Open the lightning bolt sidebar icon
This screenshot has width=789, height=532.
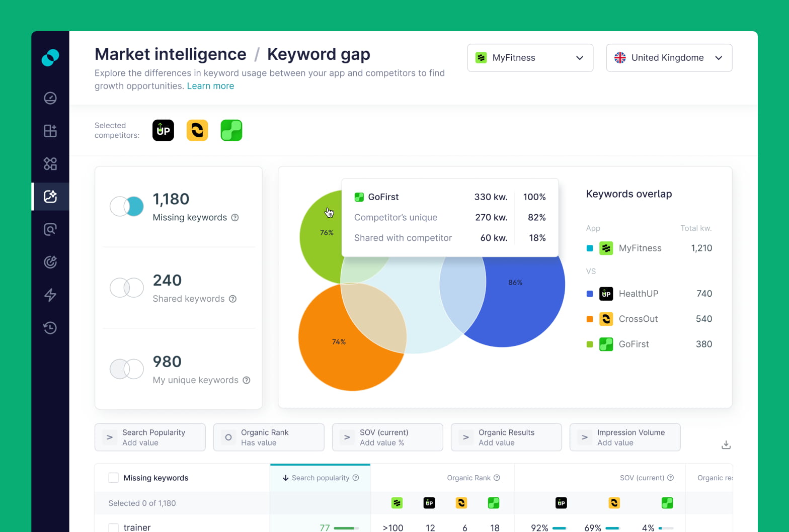point(50,295)
